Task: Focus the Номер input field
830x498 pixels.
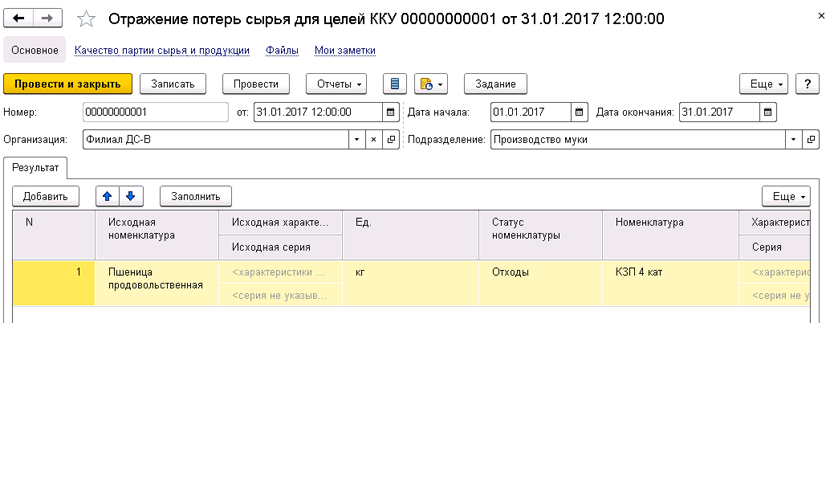Action: 156,112
